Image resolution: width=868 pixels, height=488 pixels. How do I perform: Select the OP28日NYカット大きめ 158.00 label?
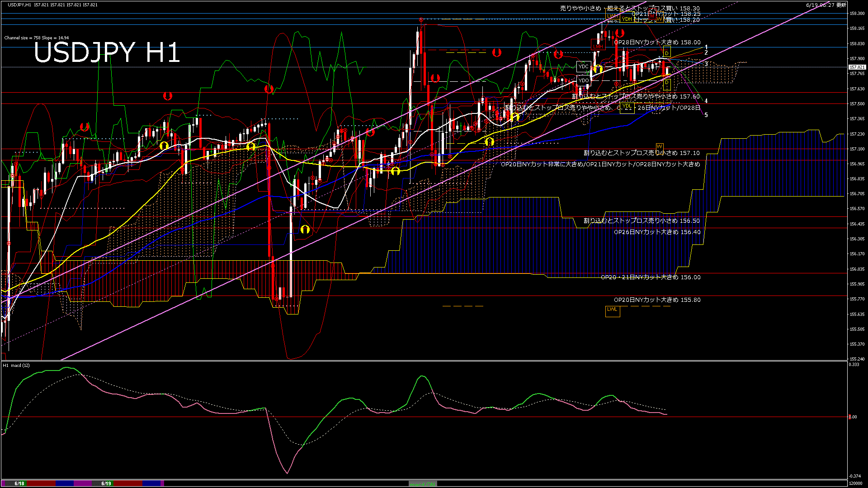pos(657,42)
